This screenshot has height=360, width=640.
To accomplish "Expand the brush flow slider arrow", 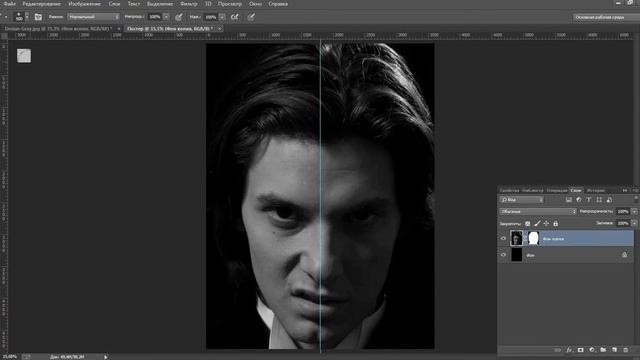I will (222, 17).
